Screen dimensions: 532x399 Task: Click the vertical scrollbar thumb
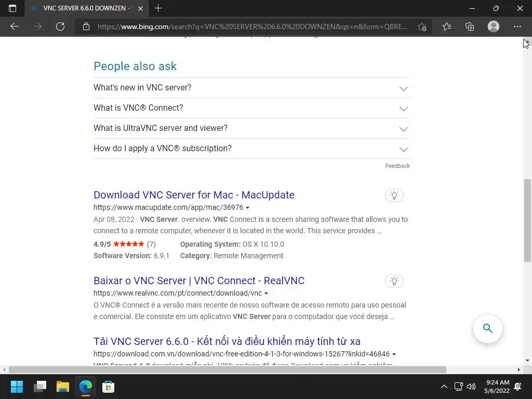(x=527, y=220)
